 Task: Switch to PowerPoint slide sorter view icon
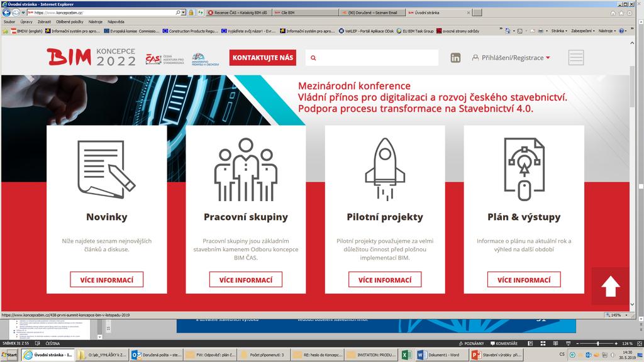click(x=543, y=344)
